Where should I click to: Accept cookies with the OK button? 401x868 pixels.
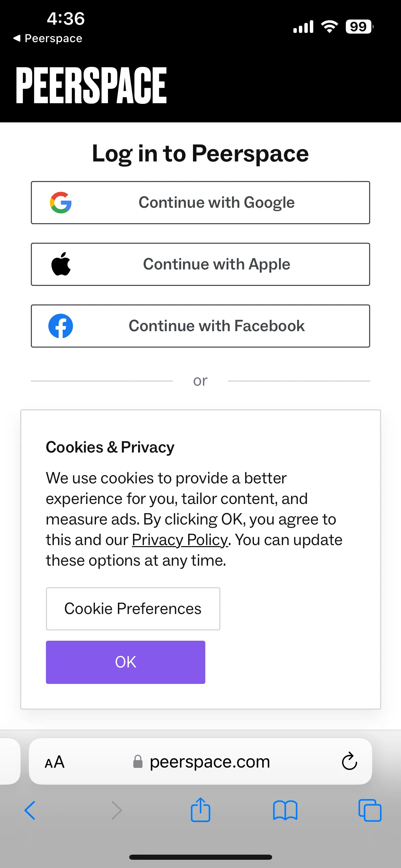point(126,662)
